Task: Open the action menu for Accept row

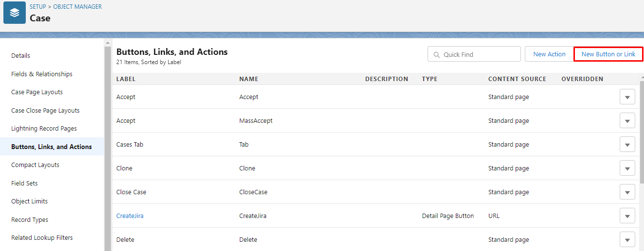Action: point(627,97)
